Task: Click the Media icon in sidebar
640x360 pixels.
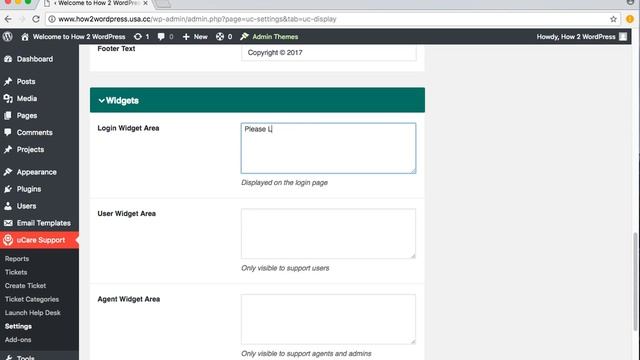Action: coord(8,98)
